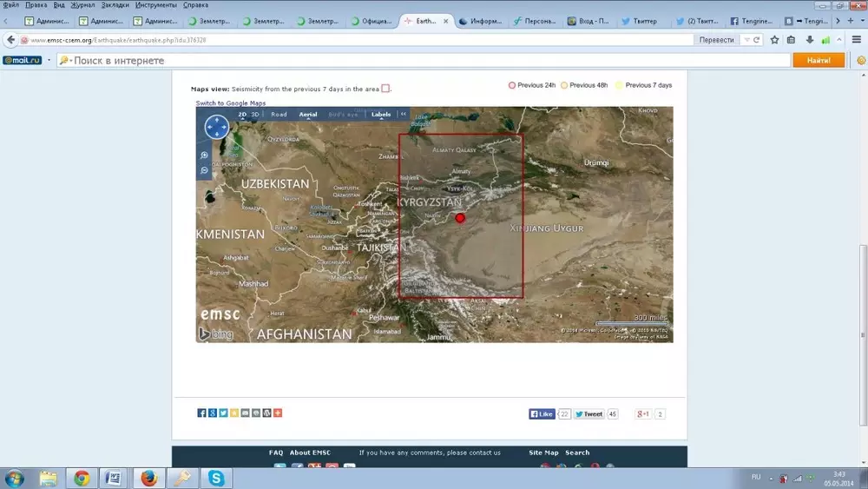Screen dimensions: 868x489
Task: Toggle map Labels on or off
Action: point(381,115)
